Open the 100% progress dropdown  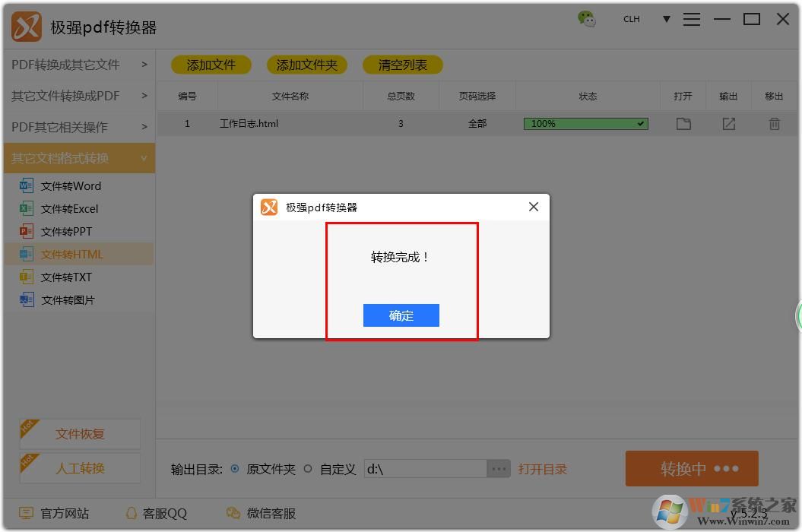point(640,123)
